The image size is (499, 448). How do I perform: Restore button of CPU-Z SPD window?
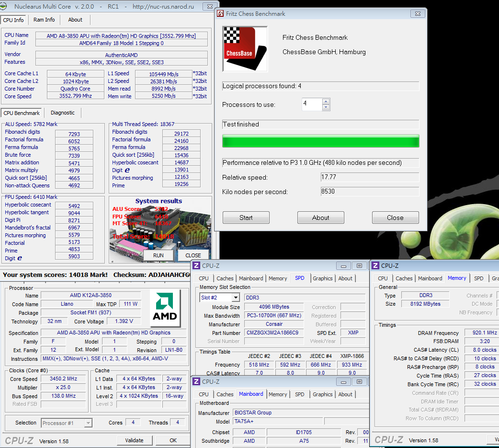coord(359,266)
